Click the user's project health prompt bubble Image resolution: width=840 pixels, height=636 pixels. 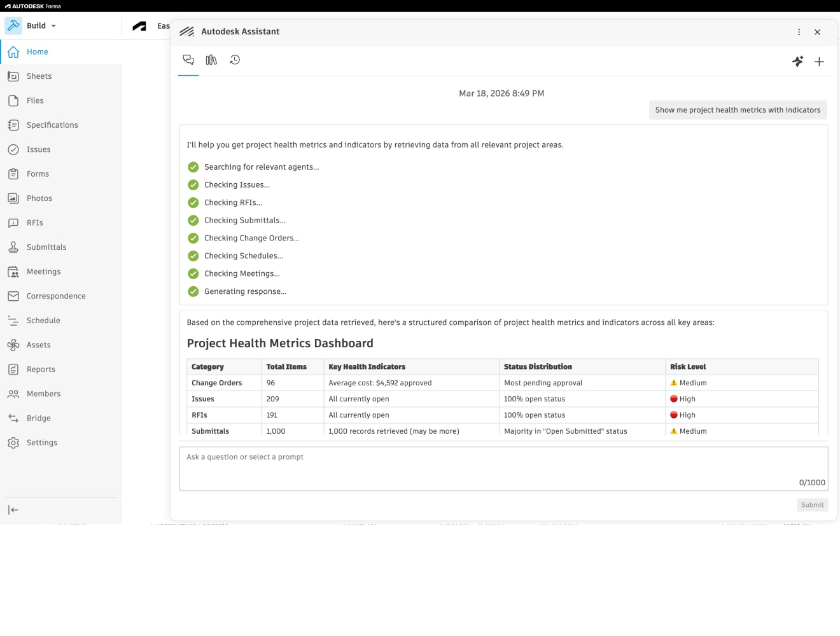click(738, 110)
